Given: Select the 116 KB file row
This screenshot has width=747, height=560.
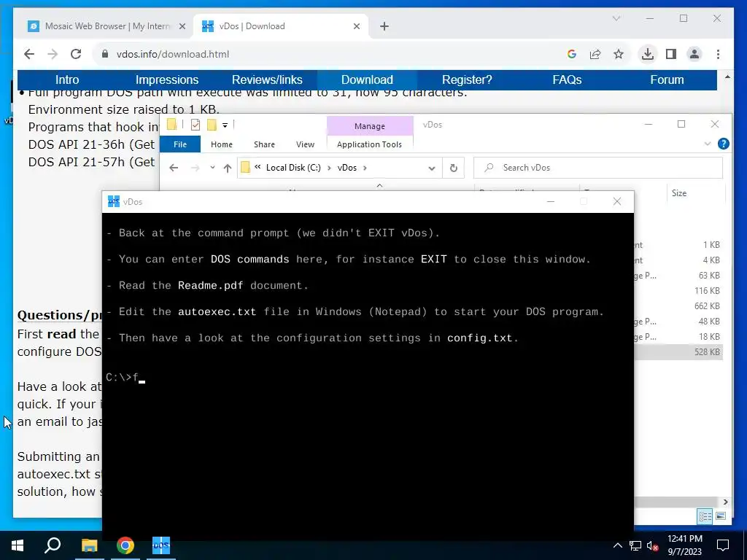Looking at the screenshot, I should click(678, 290).
